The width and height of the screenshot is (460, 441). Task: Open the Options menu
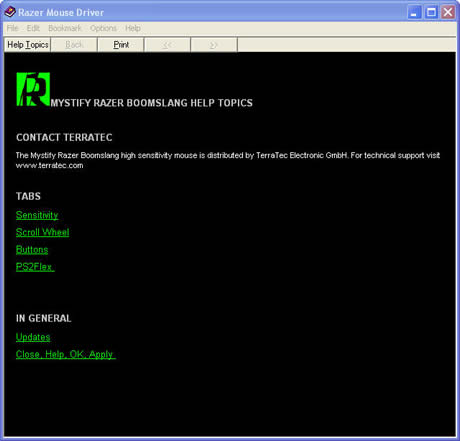[103, 28]
